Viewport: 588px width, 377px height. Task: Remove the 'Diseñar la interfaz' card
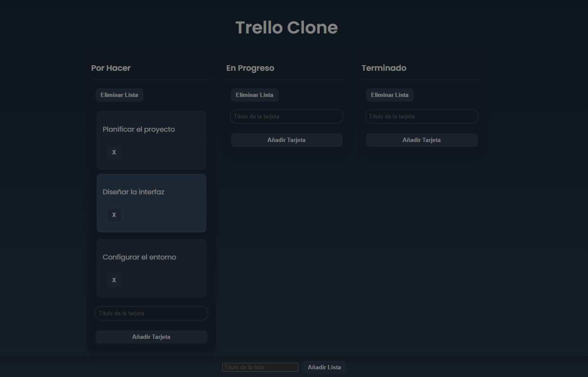click(114, 214)
